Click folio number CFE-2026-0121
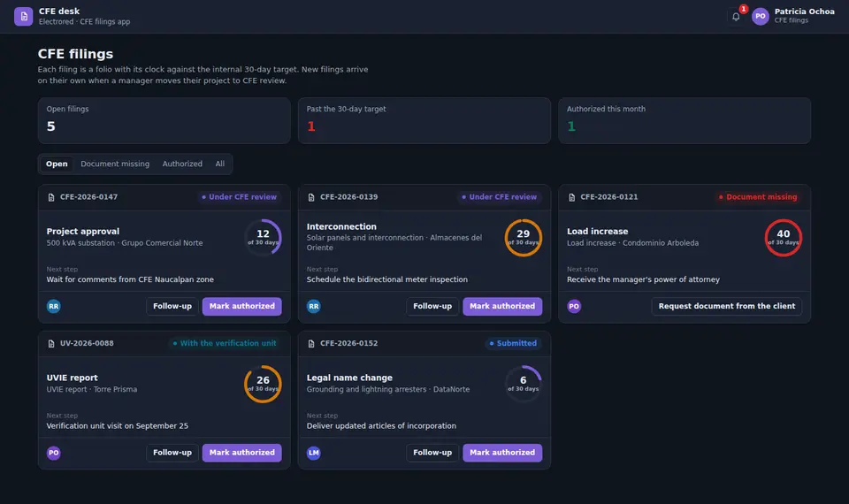 [x=609, y=197]
